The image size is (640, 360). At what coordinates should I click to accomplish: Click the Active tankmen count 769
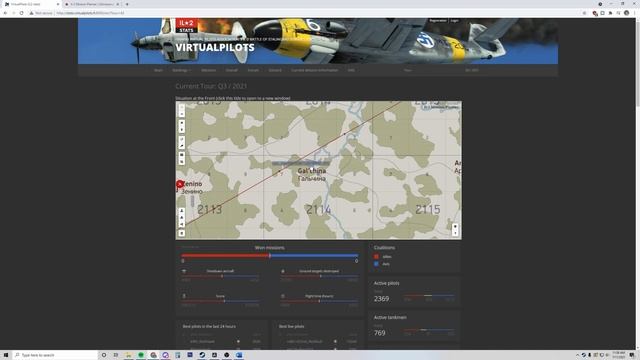click(x=380, y=333)
